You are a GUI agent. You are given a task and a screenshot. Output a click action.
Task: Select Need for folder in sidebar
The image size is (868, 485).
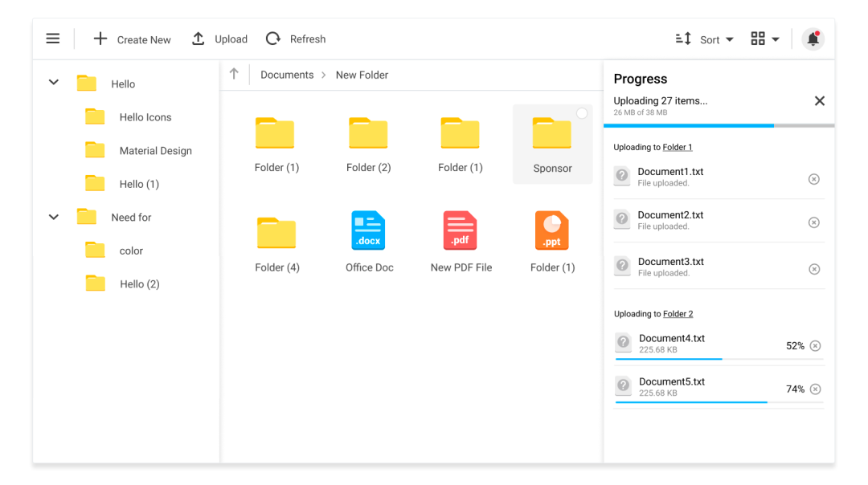(x=131, y=218)
